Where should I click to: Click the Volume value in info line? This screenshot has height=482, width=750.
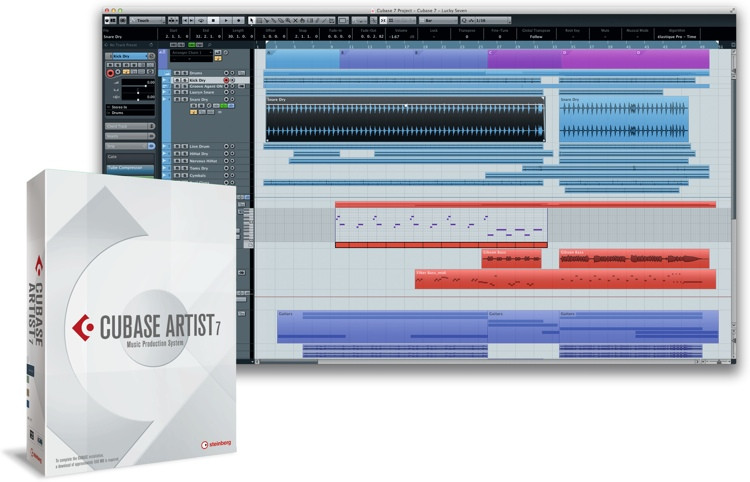point(395,36)
